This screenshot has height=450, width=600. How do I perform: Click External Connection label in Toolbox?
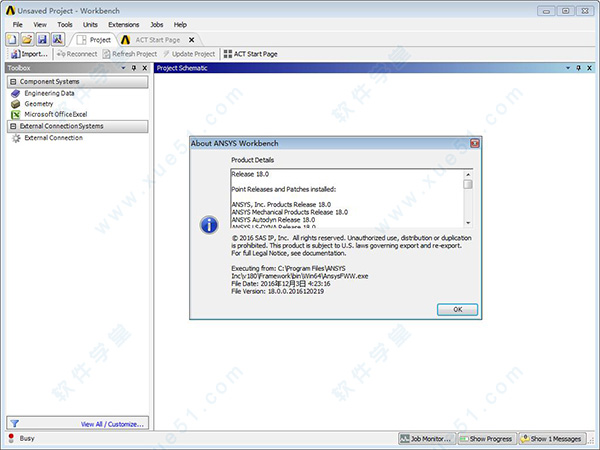point(54,138)
